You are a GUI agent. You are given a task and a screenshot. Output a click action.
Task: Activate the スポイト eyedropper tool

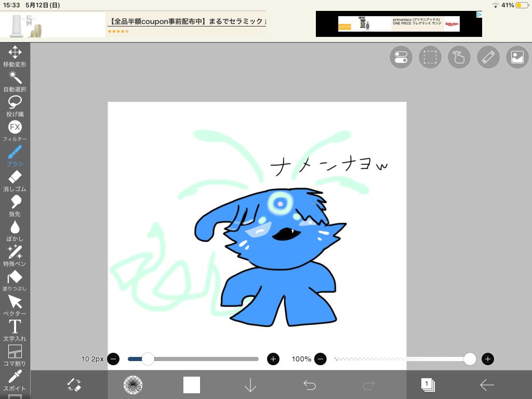(x=15, y=380)
